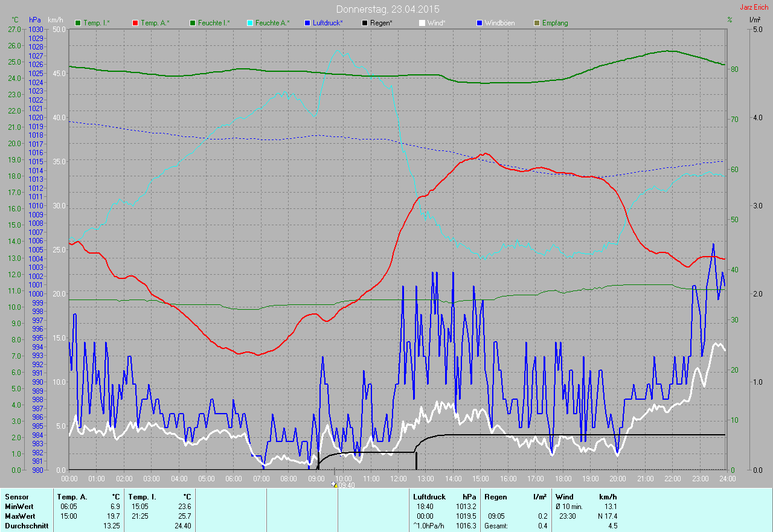Click the green Temp. I.* legend swatch
Screen dimensions: 773x532
[78, 23]
